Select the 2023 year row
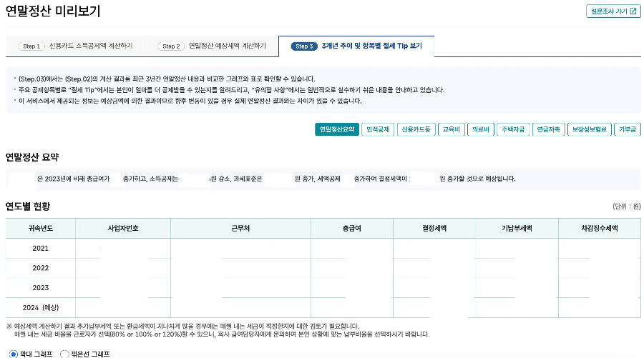Image resolution: width=644 pixels, height=358 pixels. point(323,287)
